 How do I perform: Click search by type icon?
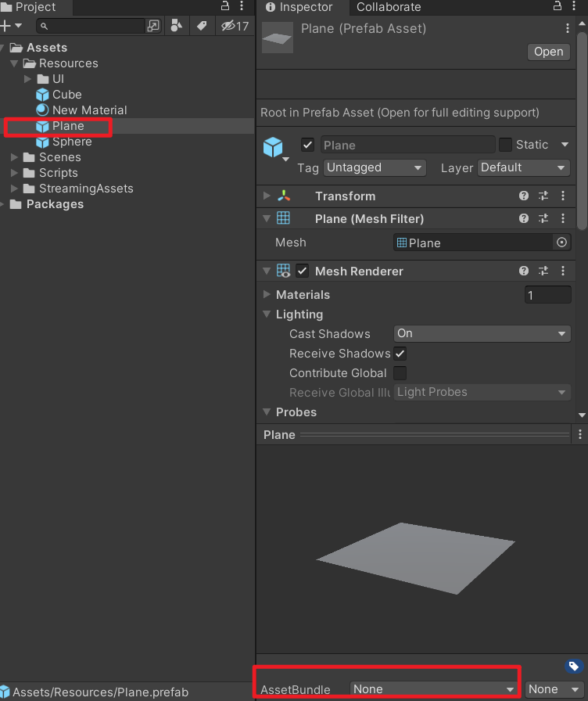pos(177,26)
